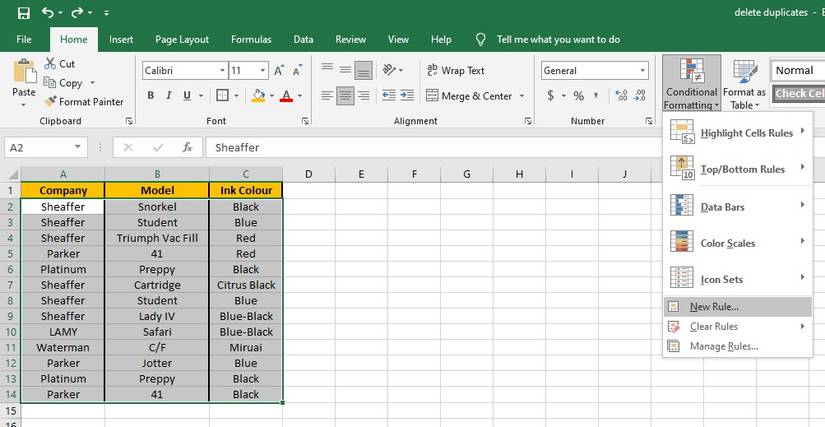Switch to Formulas tab
The image size is (825, 427).
(251, 39)
